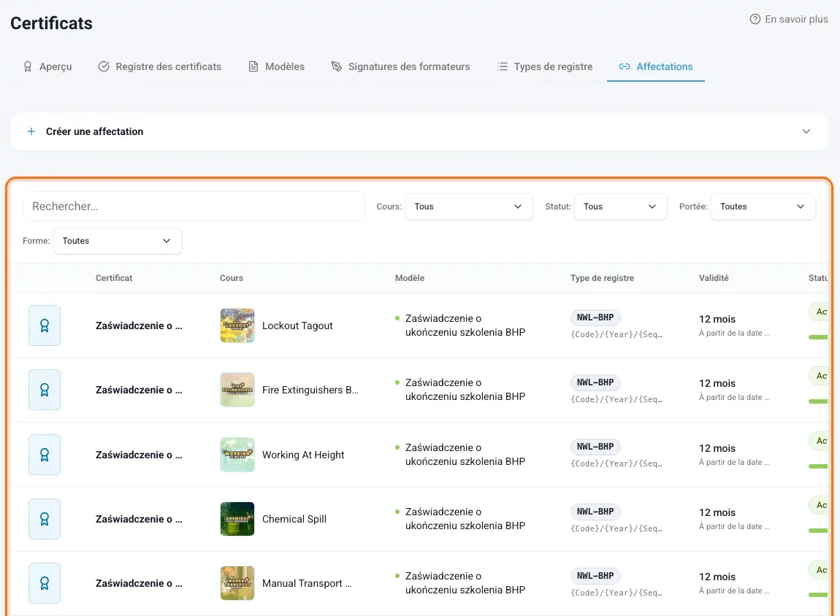
Task: Click the certificate ribbon icon in the Manual Transport row
Action: (x=45, y=583)
